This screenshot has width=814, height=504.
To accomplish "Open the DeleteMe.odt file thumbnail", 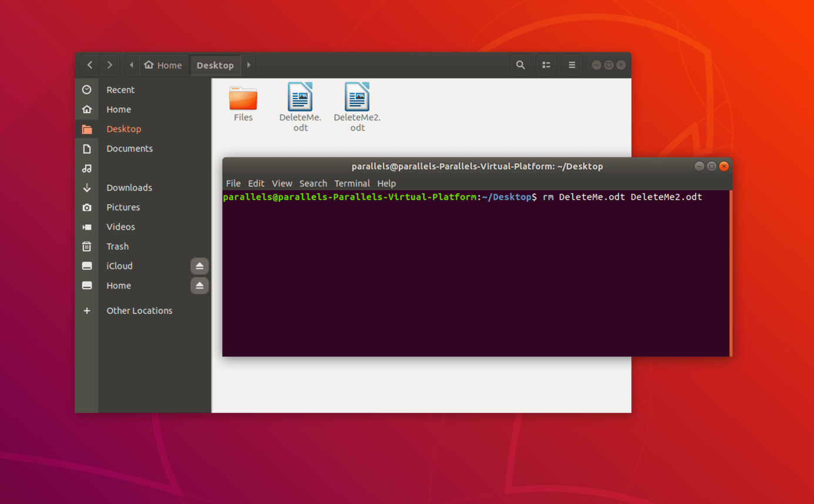I will pos(300,97).
